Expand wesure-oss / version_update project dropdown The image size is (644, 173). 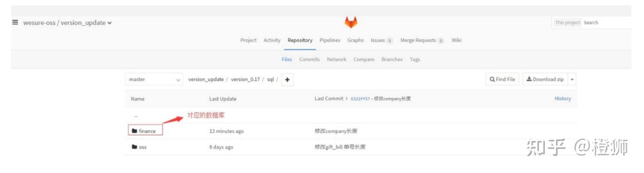pyautogui.click(x=68, y=23)
